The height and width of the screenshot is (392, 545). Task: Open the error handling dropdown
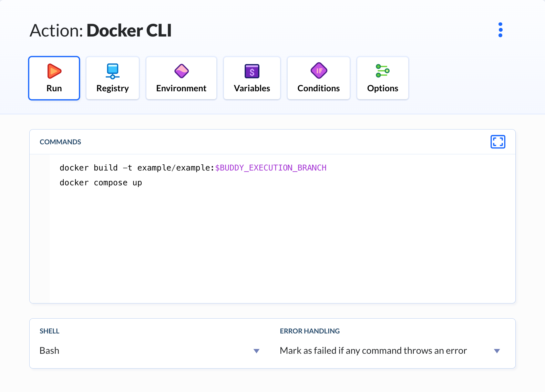coord(390,351)
